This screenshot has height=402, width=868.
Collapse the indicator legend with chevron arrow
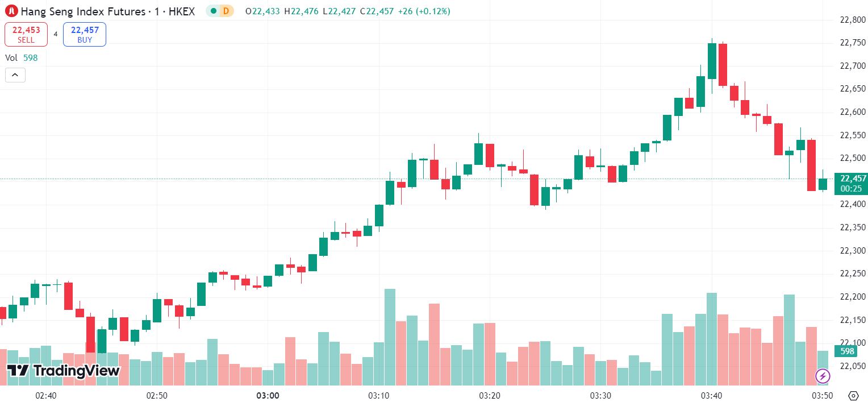pos(15,75)
